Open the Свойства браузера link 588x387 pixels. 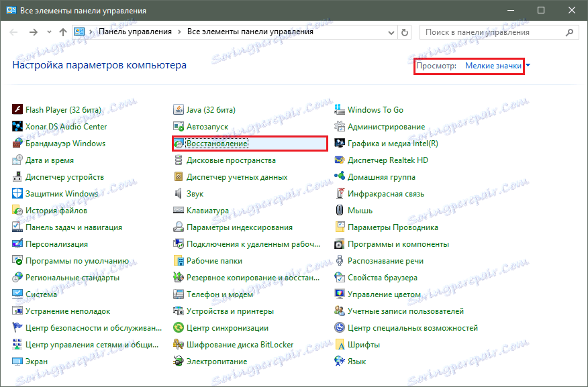point(383,278)
